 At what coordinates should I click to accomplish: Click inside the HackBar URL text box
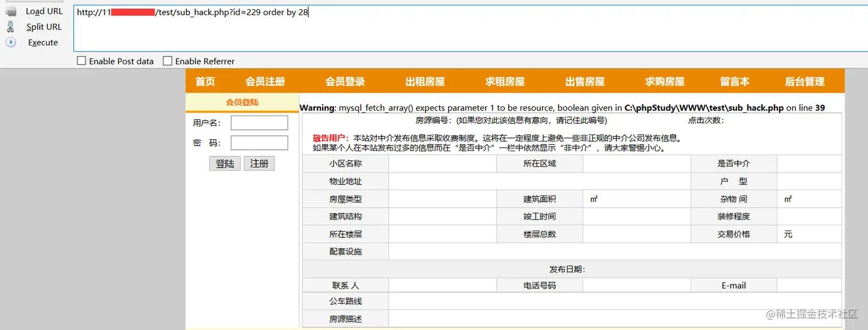coord(470,28)
